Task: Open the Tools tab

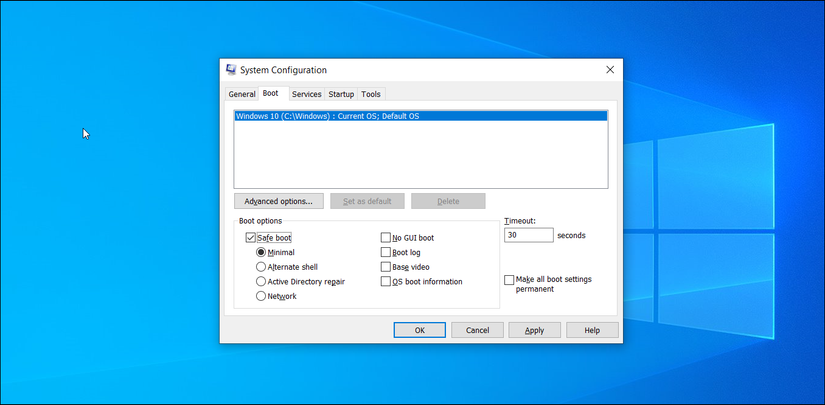Action: point(371,94)
